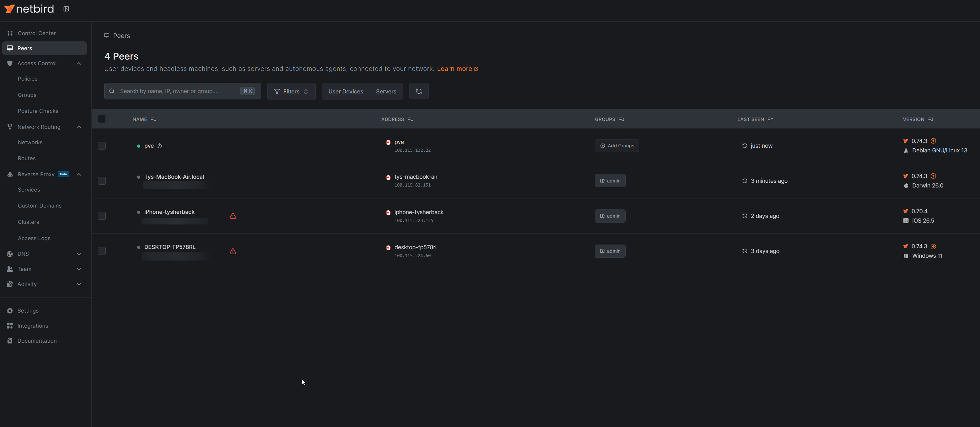The image size is (980, 427).
Task: Click the refresh peers icon button
Action: click(x=419, y=91)
